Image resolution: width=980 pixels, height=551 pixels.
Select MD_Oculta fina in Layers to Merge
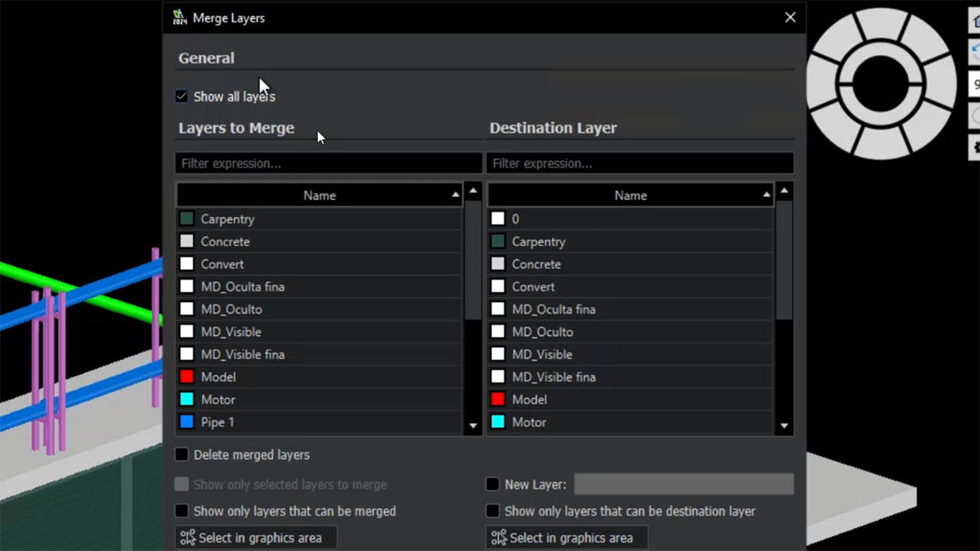click(x=319, y=286)
